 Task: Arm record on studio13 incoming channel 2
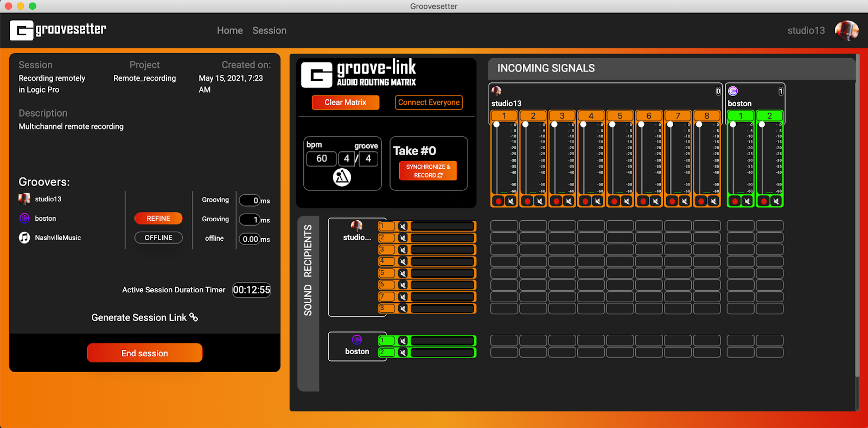click(x=527, y=201)
